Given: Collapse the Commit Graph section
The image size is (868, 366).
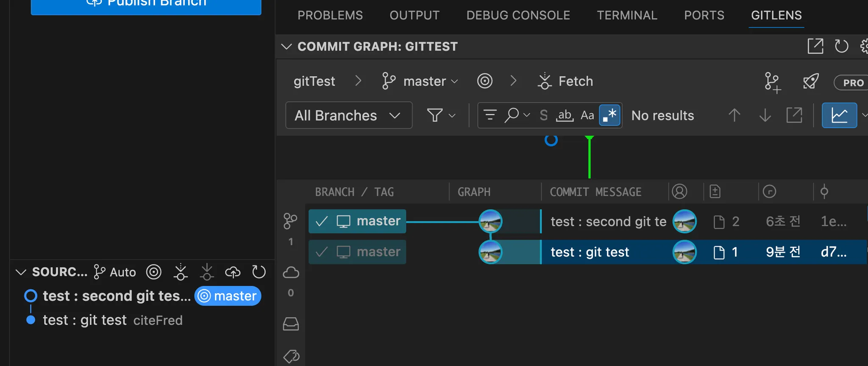Looking at the screenshot, I should point(287,46).
